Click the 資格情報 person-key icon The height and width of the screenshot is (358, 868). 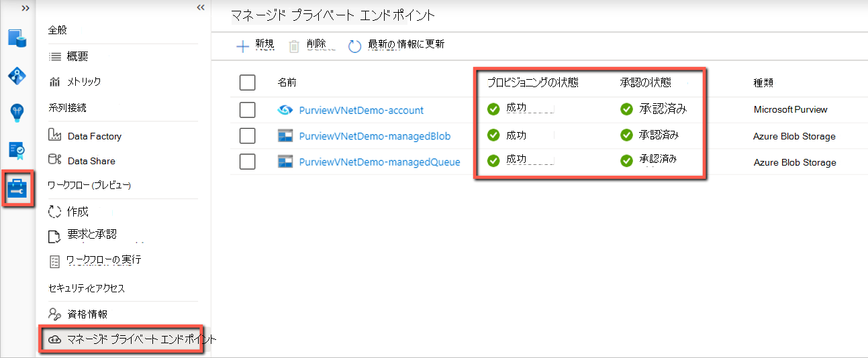(x=55, y=314)
